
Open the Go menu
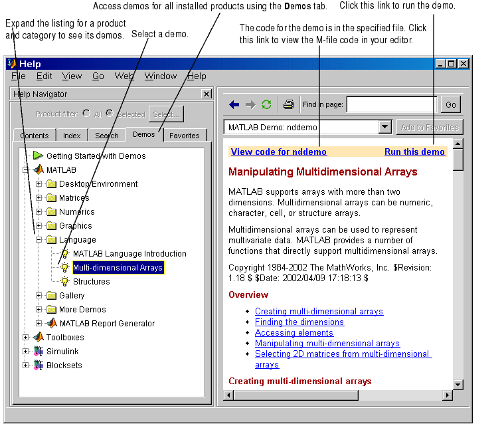tap(98, 76)
